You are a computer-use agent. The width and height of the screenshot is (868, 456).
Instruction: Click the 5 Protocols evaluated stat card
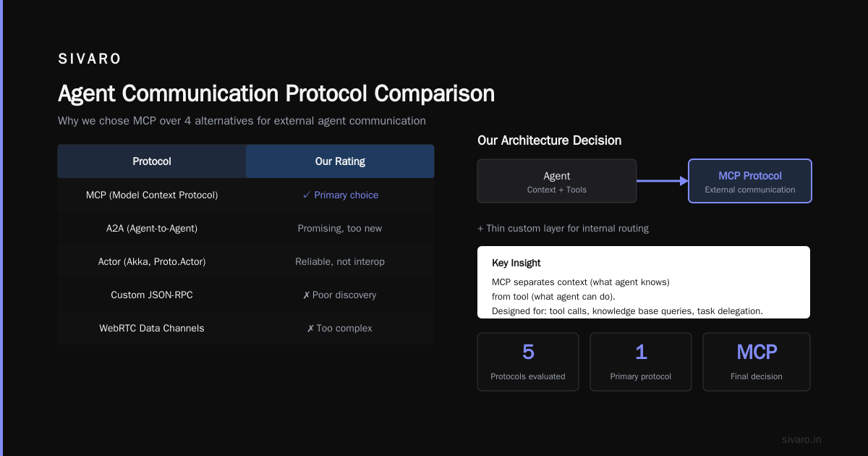pyautogui.click(x=528, y=362)
